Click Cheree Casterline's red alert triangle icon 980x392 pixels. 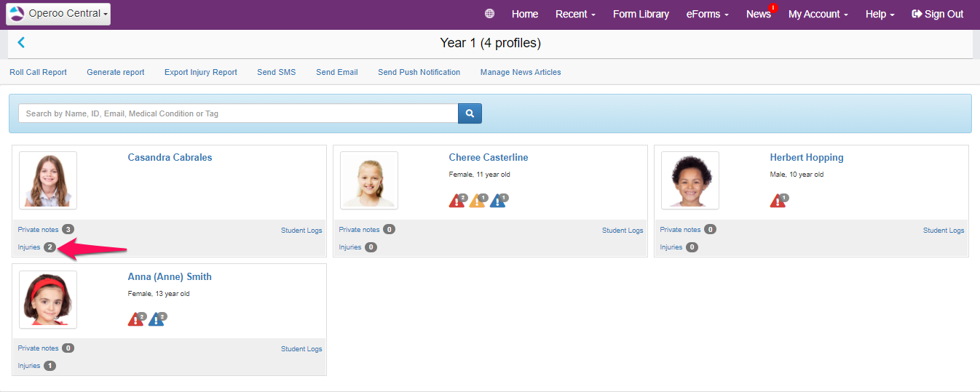(457, 201)
